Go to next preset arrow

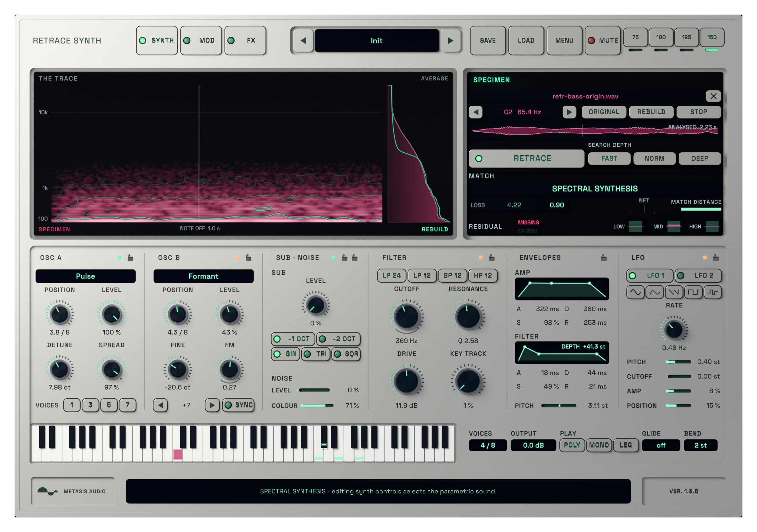450,41
